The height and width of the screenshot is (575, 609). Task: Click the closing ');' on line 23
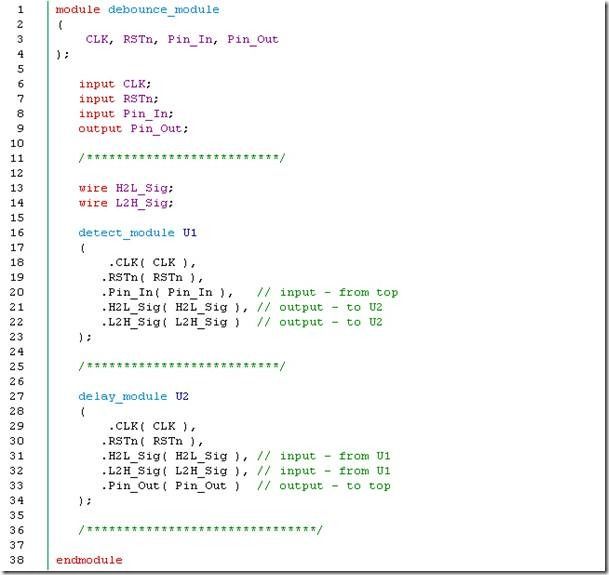(85, 337)
